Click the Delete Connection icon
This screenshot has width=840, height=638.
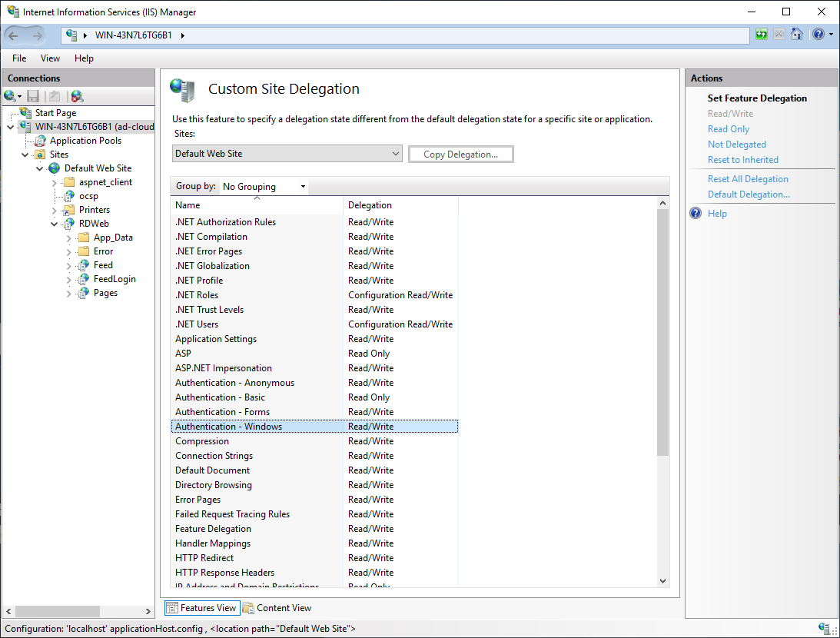pyautogui.click(x=77, y=96)
